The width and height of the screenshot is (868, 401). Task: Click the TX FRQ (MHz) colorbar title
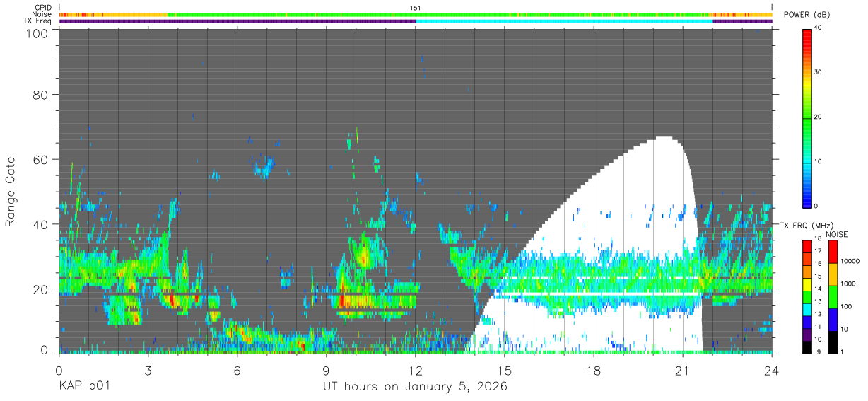[807, 226]
